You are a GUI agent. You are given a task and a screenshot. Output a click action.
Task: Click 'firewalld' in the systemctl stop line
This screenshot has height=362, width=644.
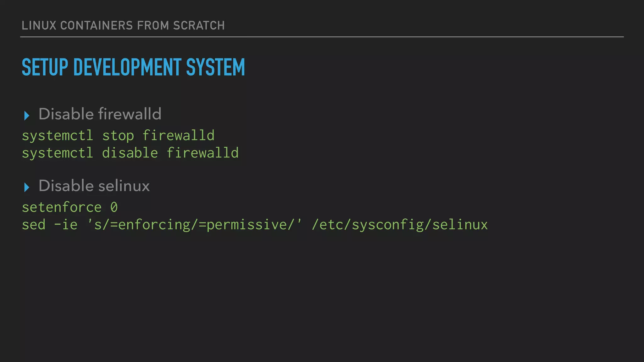coord(178,136)
